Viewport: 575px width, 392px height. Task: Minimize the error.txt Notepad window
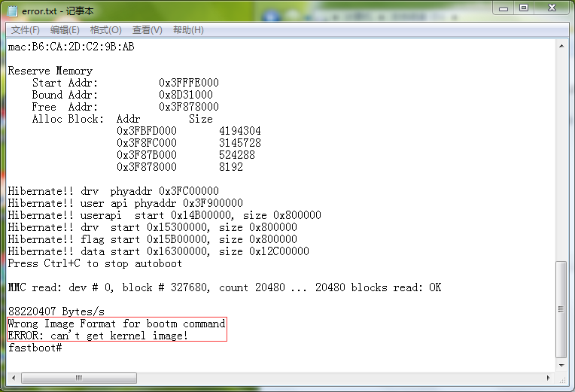tap(504, 8)
